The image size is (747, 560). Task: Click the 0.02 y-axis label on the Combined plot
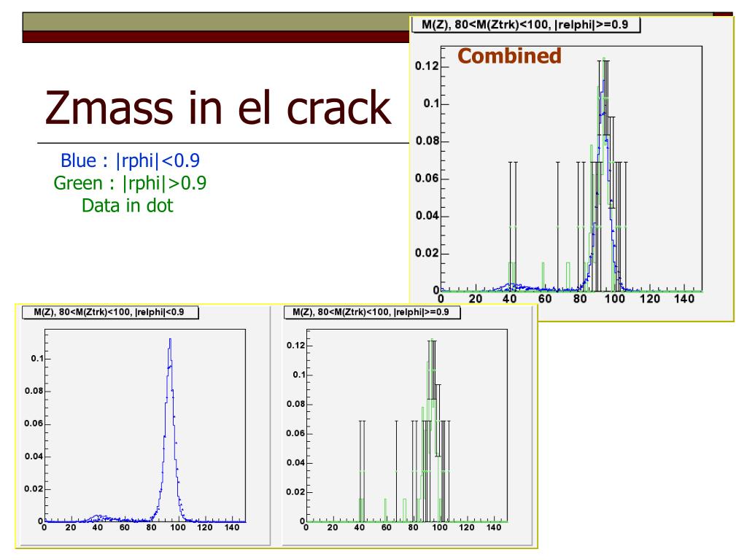pyautogui.click(x=426, y=253)
